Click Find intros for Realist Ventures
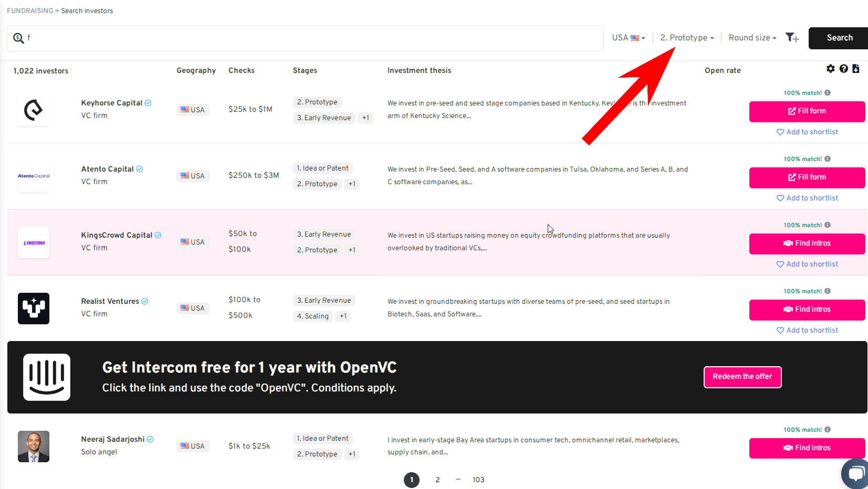Image resolution: width=868 pixels, height=489 pixels. click(807, 310)
